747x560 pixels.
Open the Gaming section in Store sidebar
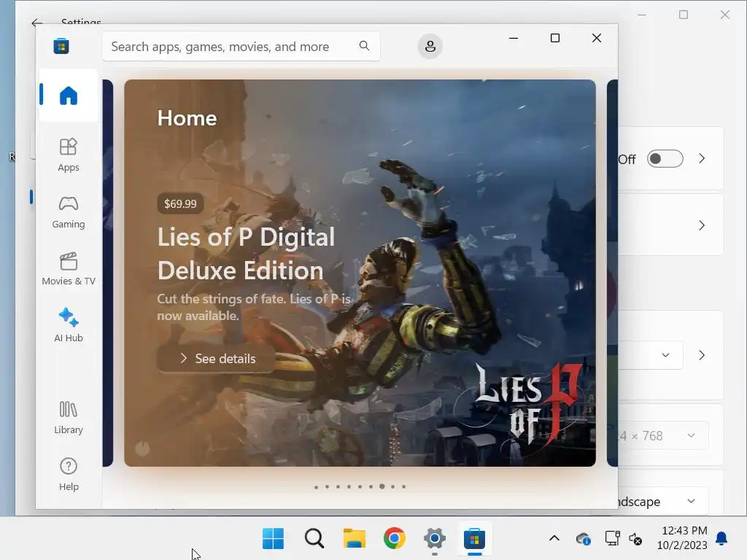69,212
